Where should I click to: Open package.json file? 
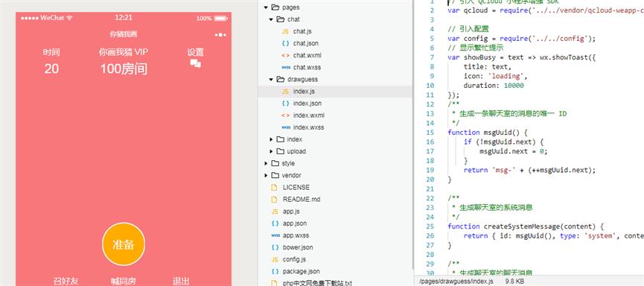tap(301, 272)
